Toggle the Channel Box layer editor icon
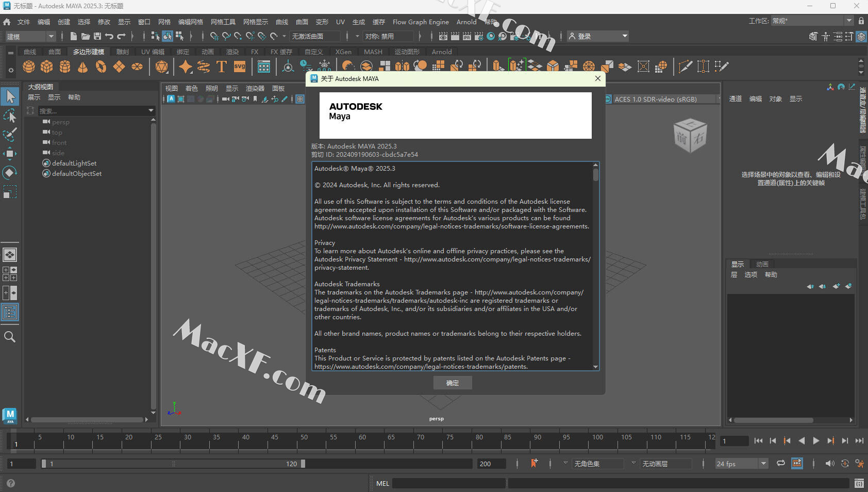 861,37
